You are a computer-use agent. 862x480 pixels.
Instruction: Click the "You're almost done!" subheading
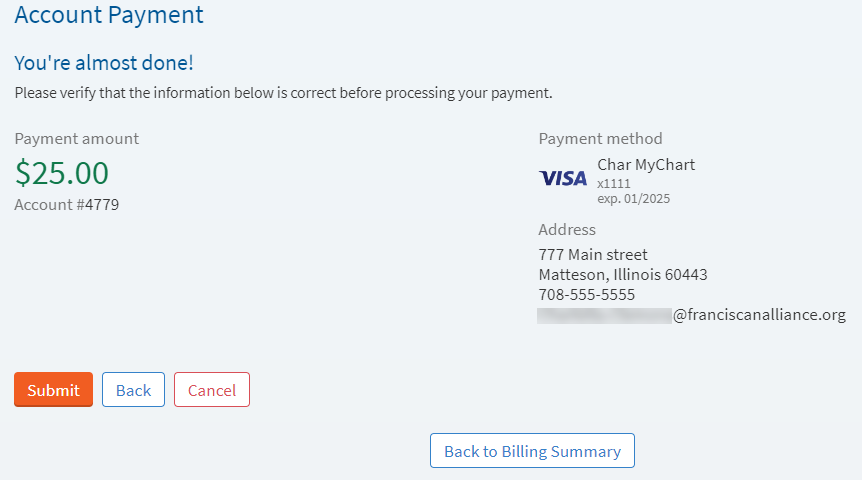(104, 63)
